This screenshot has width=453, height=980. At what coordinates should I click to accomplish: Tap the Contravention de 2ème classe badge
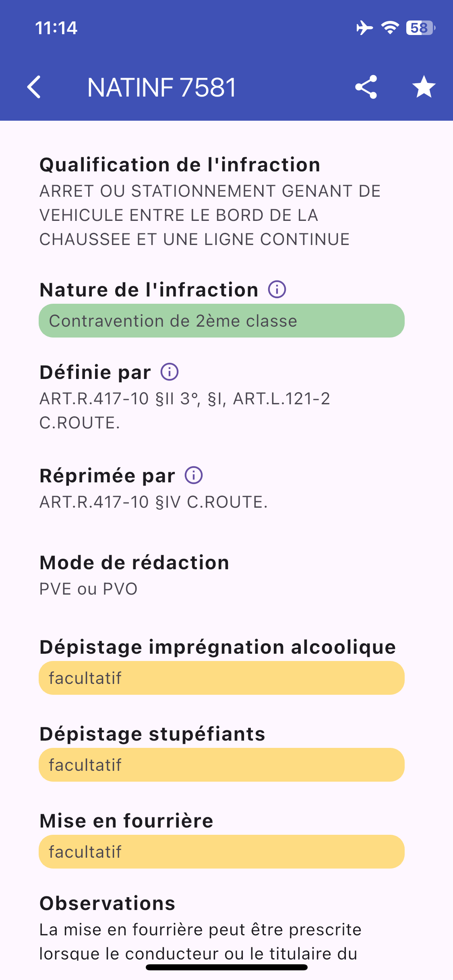(221, 321)
